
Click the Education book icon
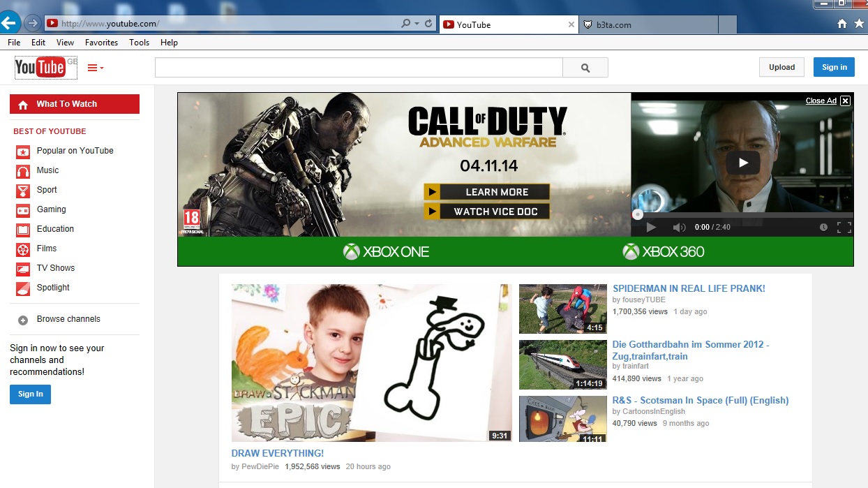pos(23,230)
